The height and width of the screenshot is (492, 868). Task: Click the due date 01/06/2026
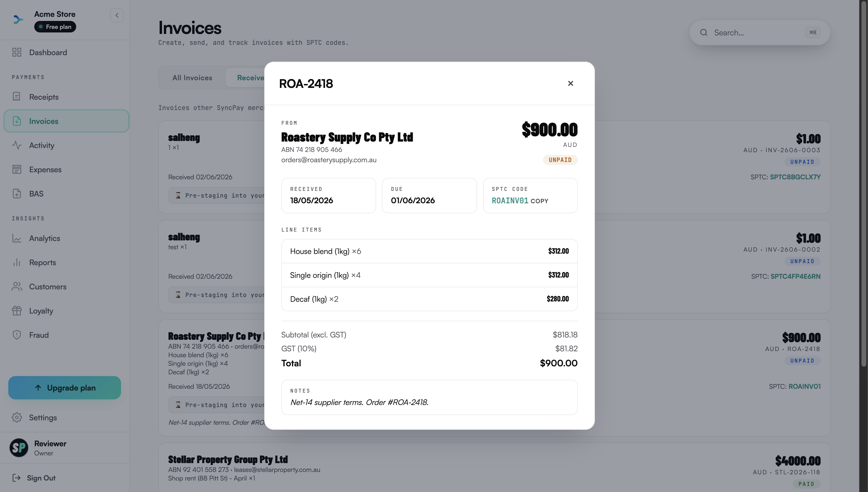412,200
